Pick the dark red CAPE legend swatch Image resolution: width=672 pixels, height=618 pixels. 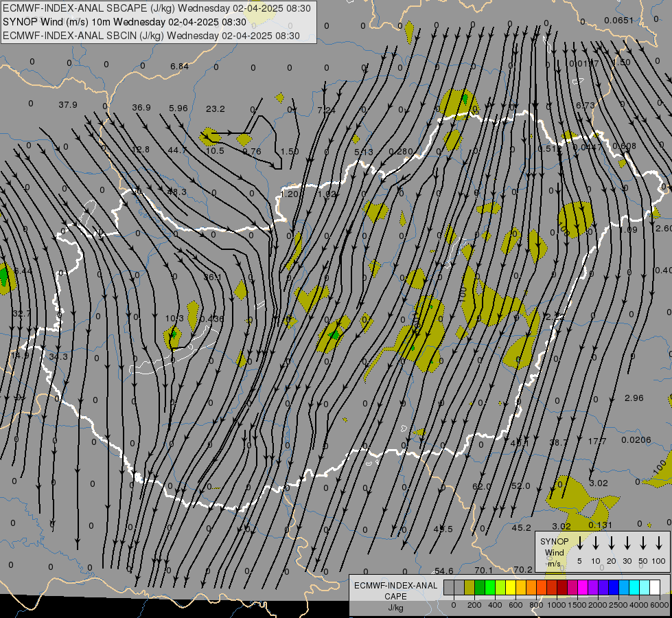click(562, 587)
